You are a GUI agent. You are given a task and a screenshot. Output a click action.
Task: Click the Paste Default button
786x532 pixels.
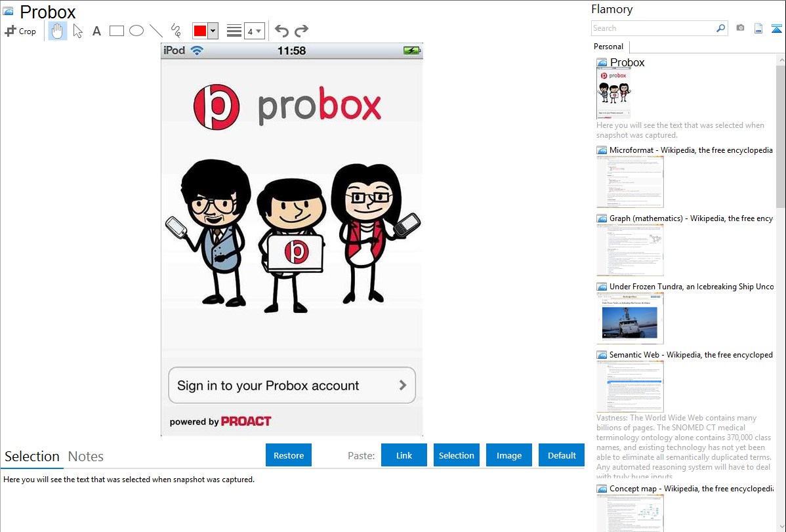click(562, 455)
